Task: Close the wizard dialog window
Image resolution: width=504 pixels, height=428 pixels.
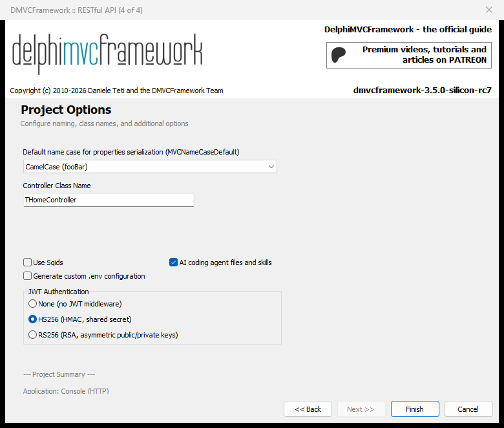Action: 489,10
